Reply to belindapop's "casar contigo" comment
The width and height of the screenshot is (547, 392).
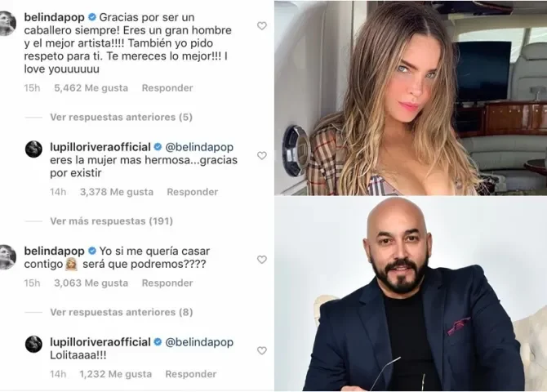(167, 283)
